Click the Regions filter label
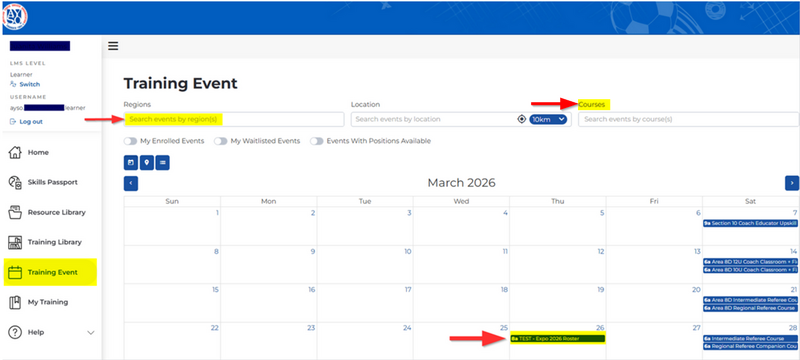The image size is (800, 360). 137,105
